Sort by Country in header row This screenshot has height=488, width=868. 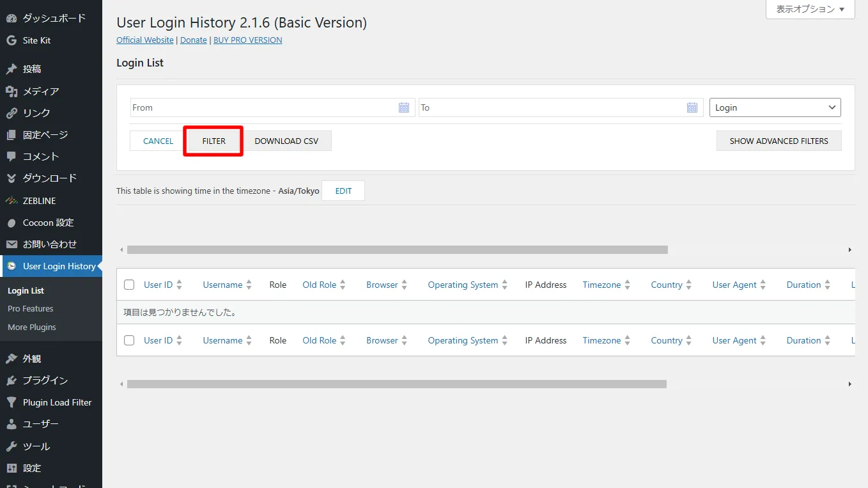(x=672, y=285)
